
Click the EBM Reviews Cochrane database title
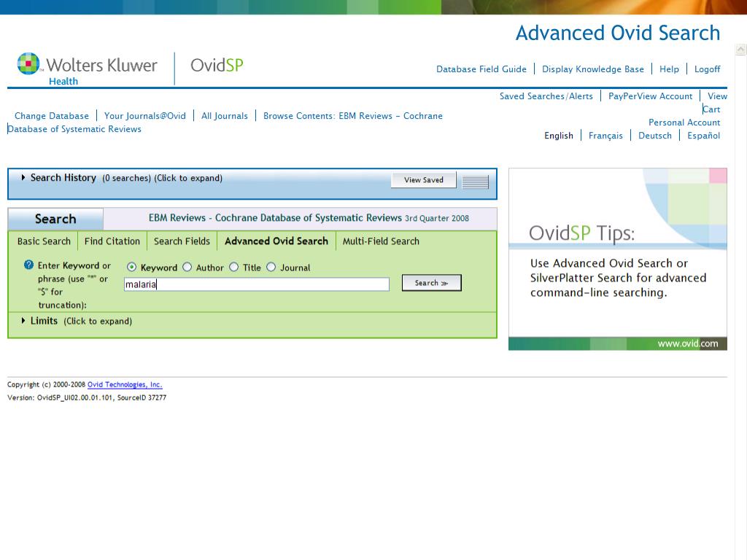point(309,218)
